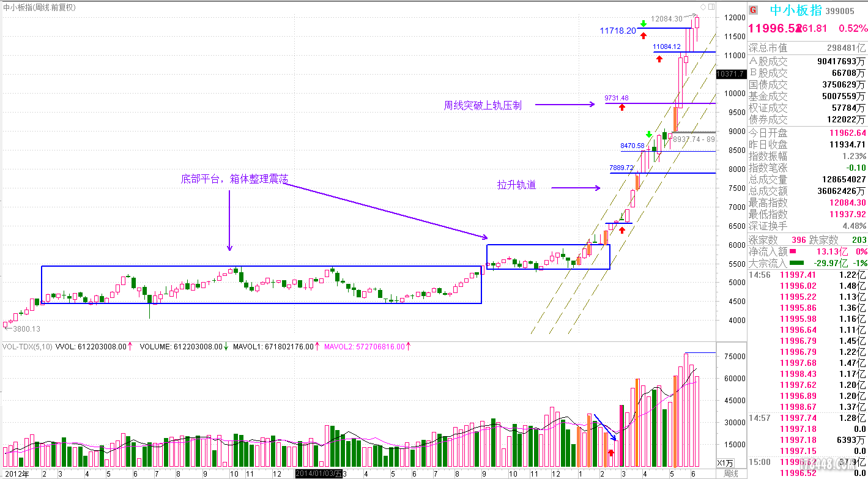Click the 今日开盘 value 11962.64

[x=848, y=133]
